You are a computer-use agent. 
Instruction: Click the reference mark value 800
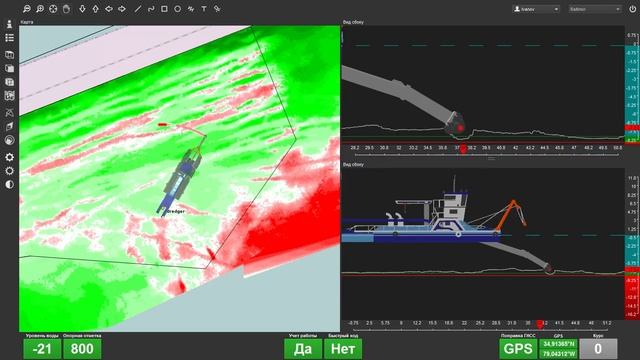click(x=82, y=349)
